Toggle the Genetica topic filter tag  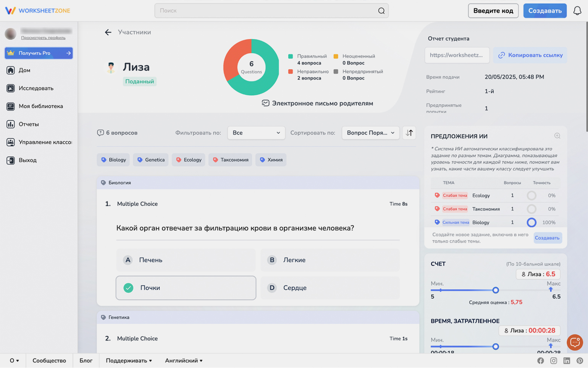[151, 160]
